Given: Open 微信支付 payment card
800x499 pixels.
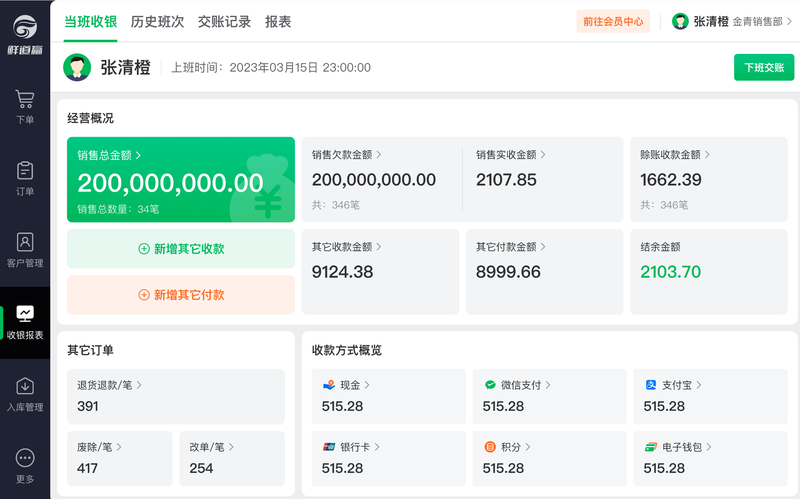Looking at the screenshot, I should [549, 396].
